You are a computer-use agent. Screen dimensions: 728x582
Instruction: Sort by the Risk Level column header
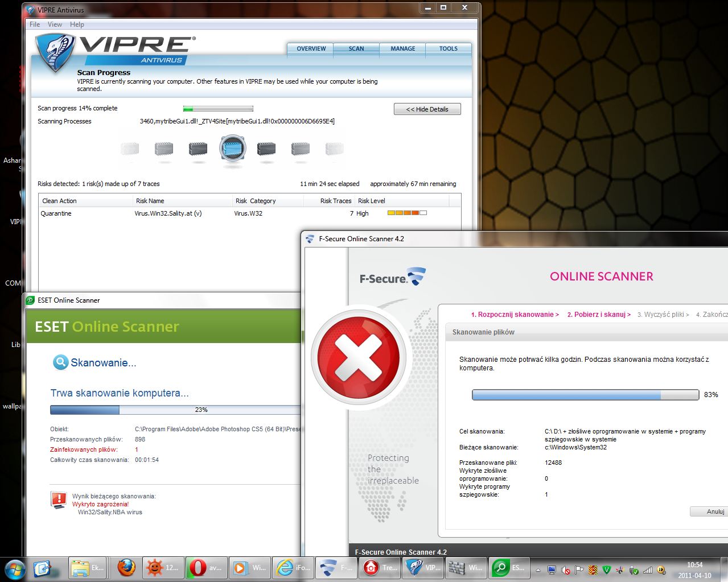click(x=402, y=201)
